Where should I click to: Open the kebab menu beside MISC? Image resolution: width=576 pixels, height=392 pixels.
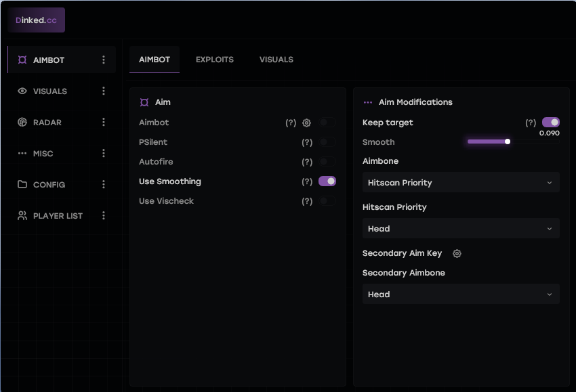[104, 154]
